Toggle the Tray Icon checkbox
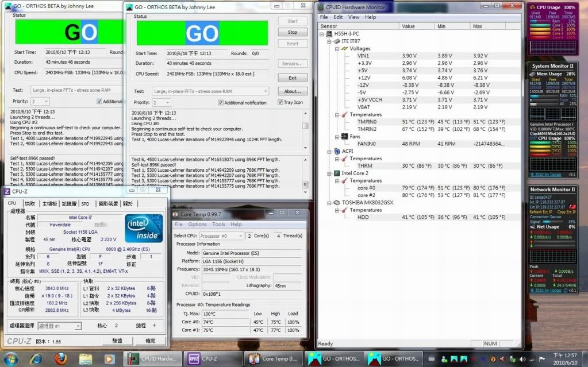Viewport: 588px width, 367px height. coord(279,102)
